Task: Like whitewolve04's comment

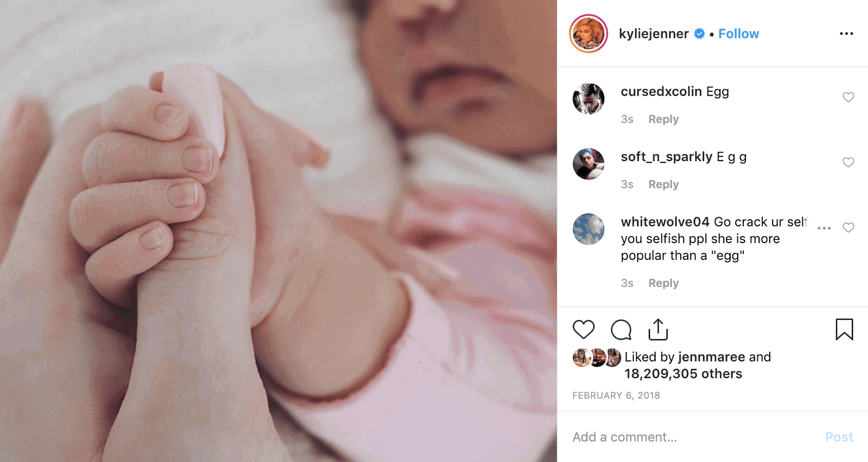Action: (x=848, y=227)
